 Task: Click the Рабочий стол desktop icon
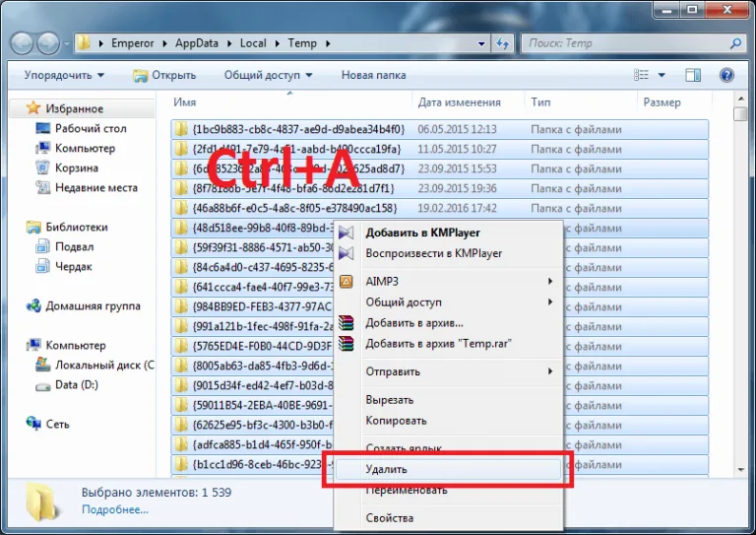coord(43,128)
